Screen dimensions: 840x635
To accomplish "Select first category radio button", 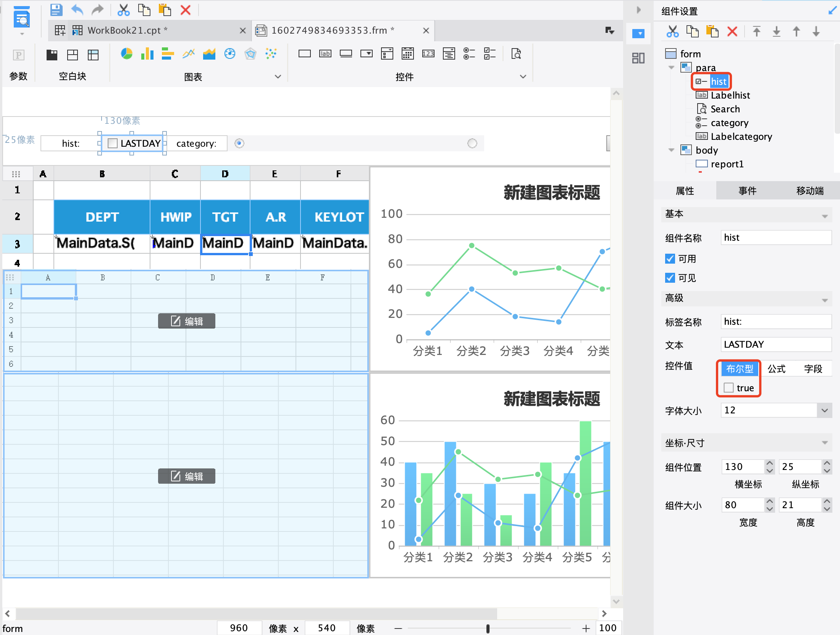I will [x=239, y=143].
